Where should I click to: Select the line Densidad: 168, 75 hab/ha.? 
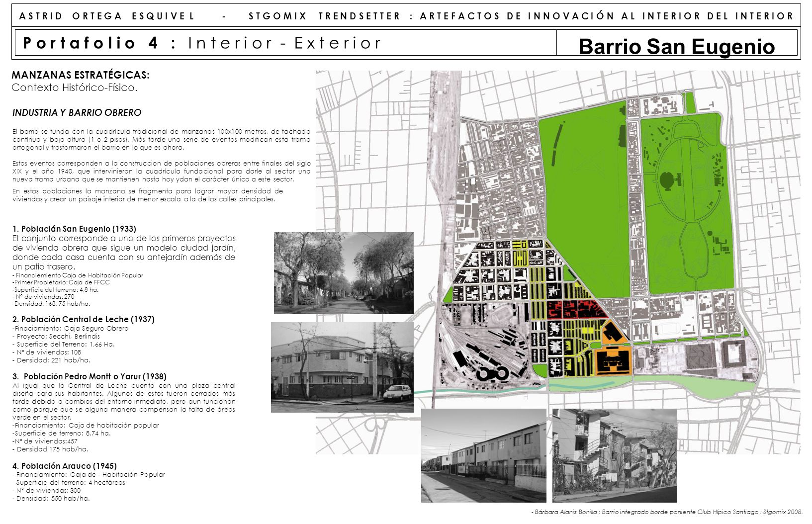(x=51, y=303)
